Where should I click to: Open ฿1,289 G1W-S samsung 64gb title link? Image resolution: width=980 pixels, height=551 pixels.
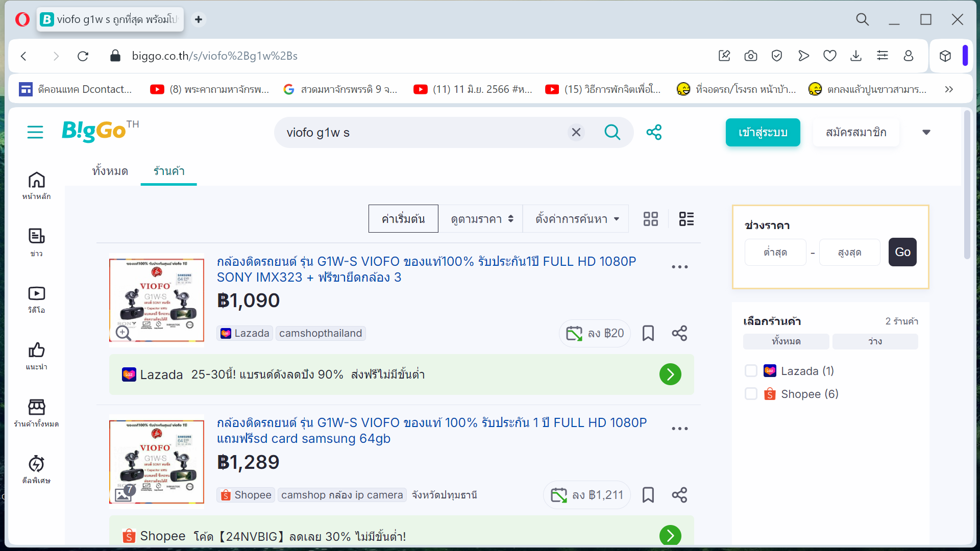click(431, 431)
